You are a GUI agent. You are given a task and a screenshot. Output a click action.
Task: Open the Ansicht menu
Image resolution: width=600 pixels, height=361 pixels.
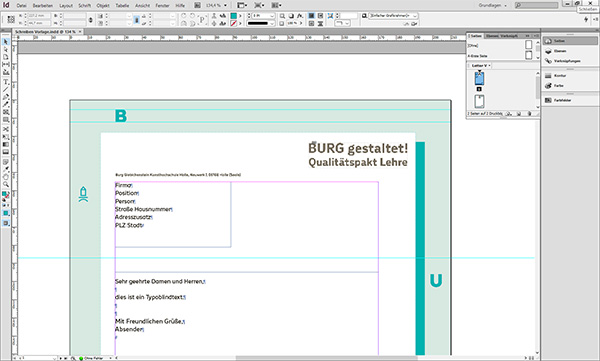click(x=142, y=6)
